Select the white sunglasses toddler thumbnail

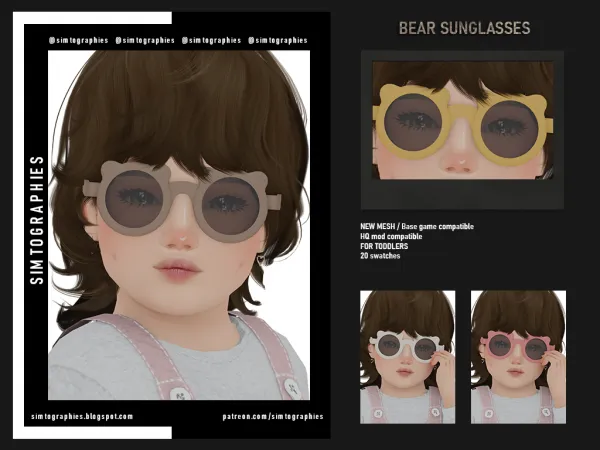(408, 357)
